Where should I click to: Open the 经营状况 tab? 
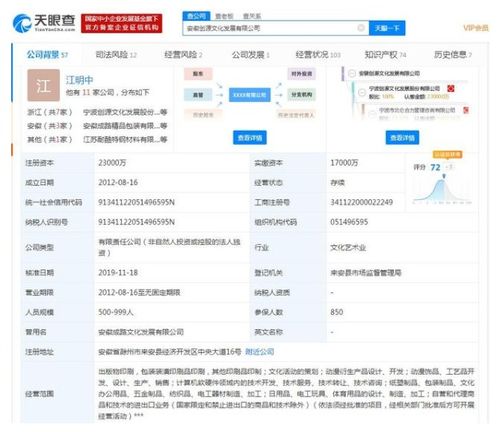click(x=318, y=55)
